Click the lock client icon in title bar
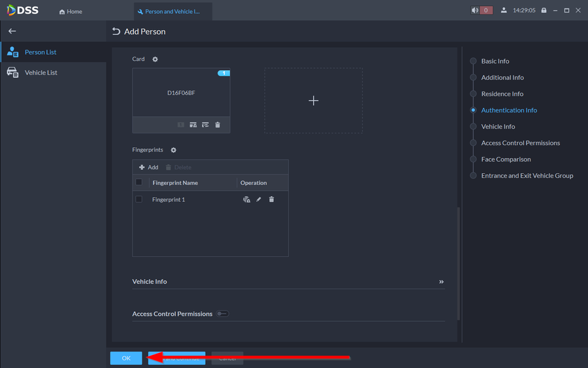 [544, 10]
